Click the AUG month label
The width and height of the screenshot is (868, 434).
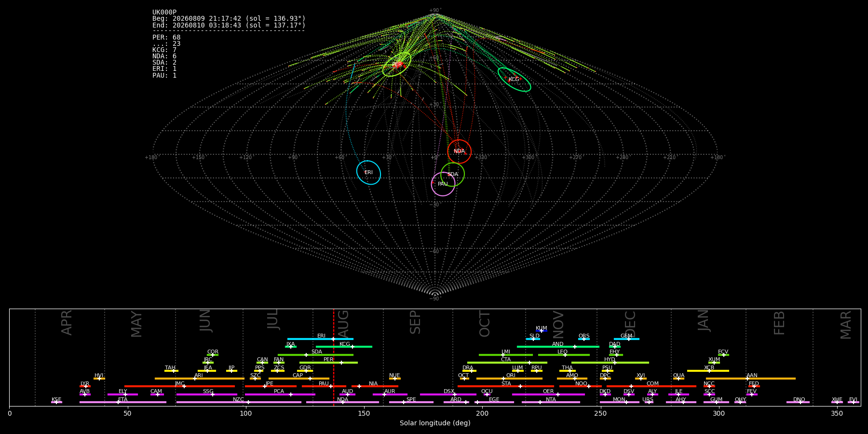[x=343, y=323]
